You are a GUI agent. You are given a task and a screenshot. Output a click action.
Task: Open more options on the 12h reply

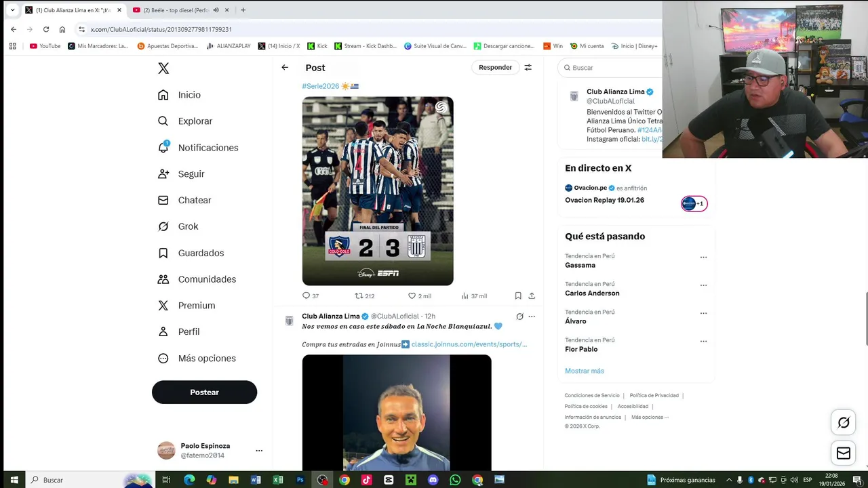[532, 317]
